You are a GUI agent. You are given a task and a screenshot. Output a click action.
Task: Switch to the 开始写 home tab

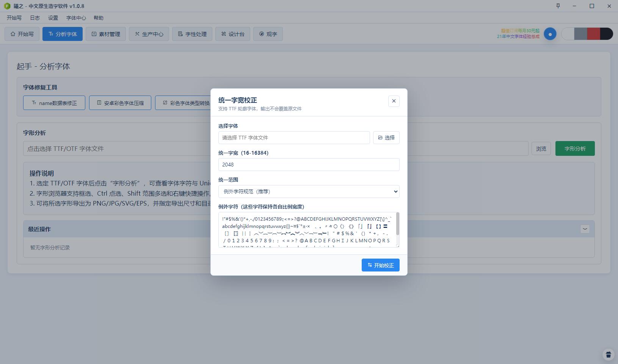pos(22,34)
